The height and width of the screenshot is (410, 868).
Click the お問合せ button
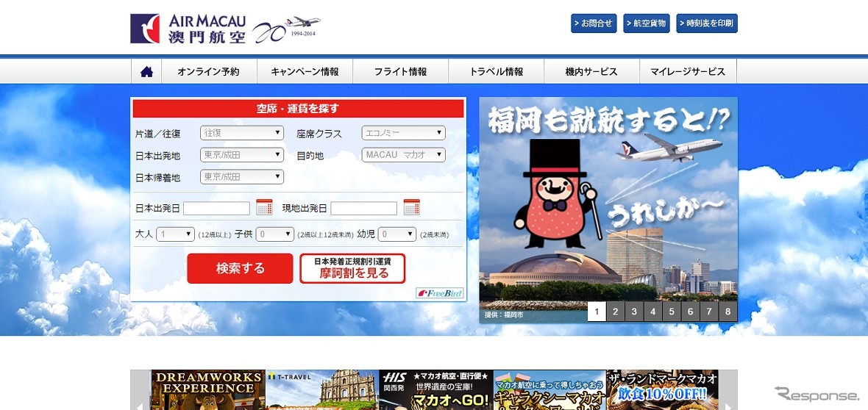click(594, 24)
